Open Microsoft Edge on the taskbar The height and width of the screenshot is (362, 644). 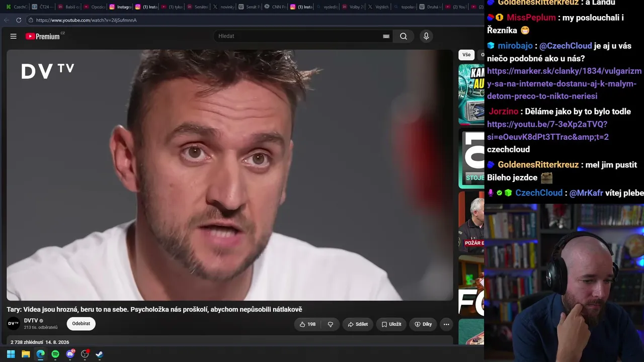coord(40,354)
